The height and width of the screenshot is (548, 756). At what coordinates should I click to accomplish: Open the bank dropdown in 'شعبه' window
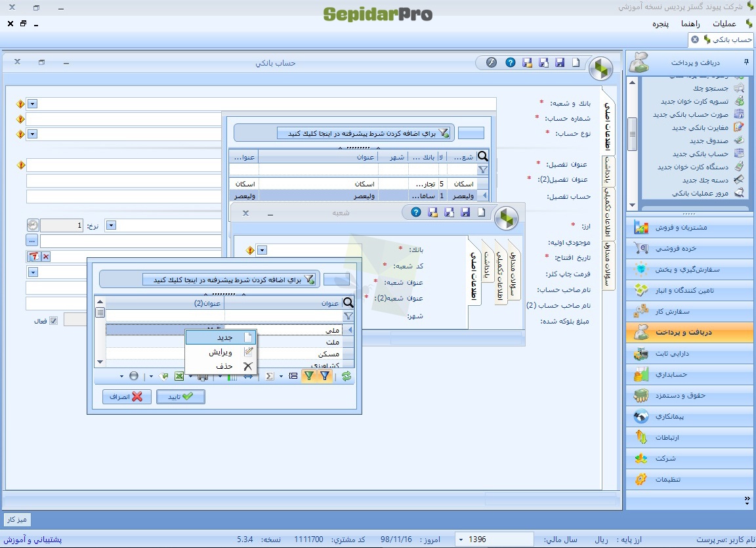click(x=262, y=250)
